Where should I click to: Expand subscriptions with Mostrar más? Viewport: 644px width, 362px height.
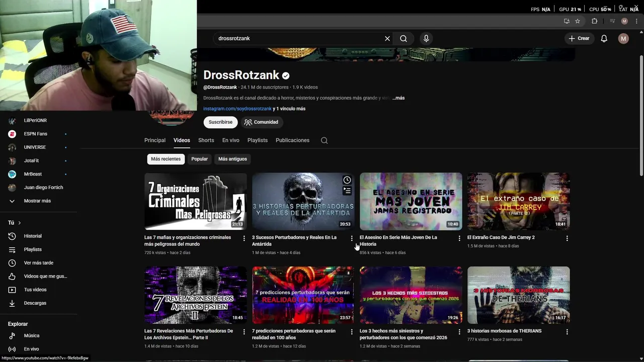38,201
